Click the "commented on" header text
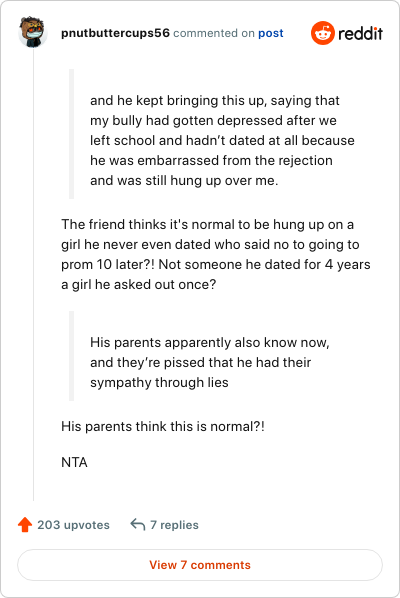The height and width of the screenshot is (598, 400). click(214, 33)
